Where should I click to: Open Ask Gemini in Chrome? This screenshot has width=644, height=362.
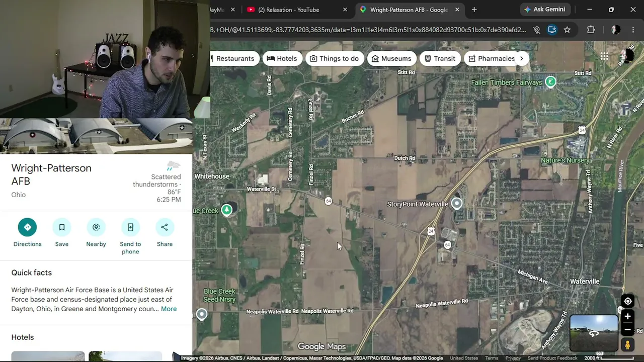coord(544,10)
